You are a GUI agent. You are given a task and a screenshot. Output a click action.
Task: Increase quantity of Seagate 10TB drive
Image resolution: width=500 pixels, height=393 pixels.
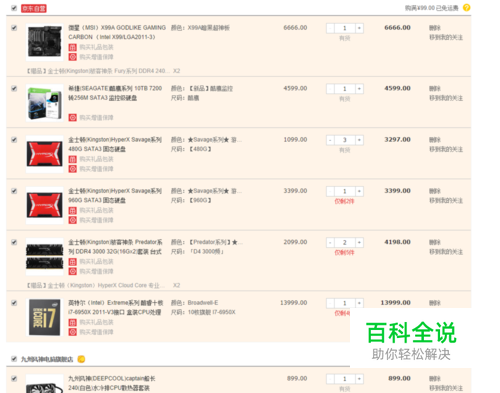coord(359,89)
